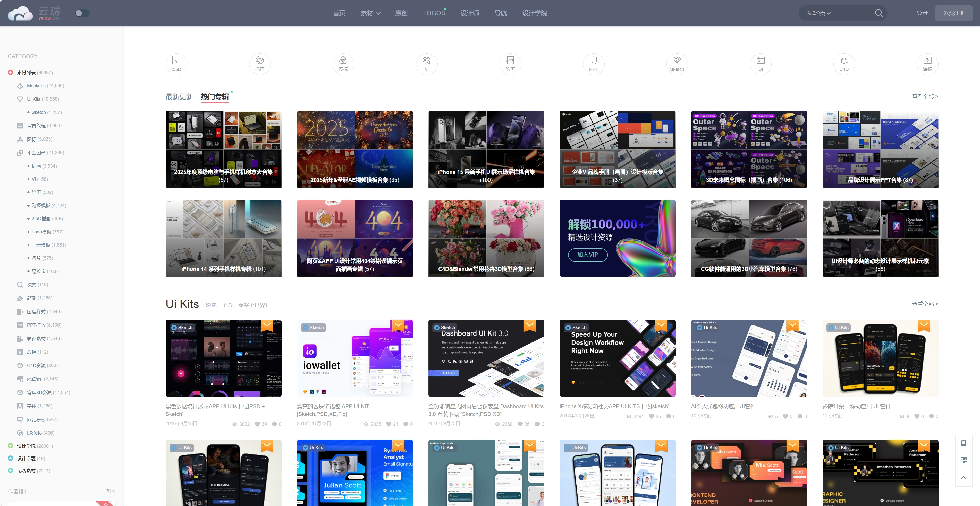Open the iowallet UI kit thumbnail

[x=354, y=358]
